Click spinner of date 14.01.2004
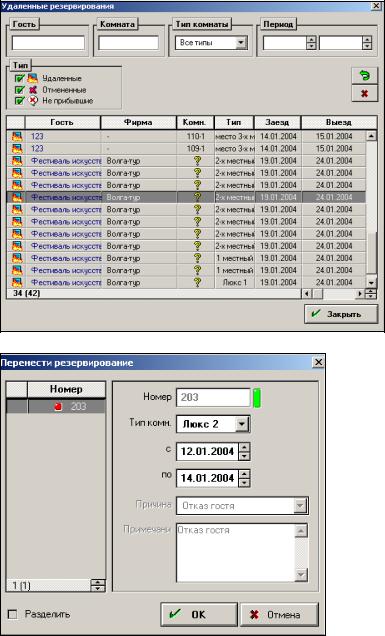Viewport: 385px width, 636px height. (244, 478)
